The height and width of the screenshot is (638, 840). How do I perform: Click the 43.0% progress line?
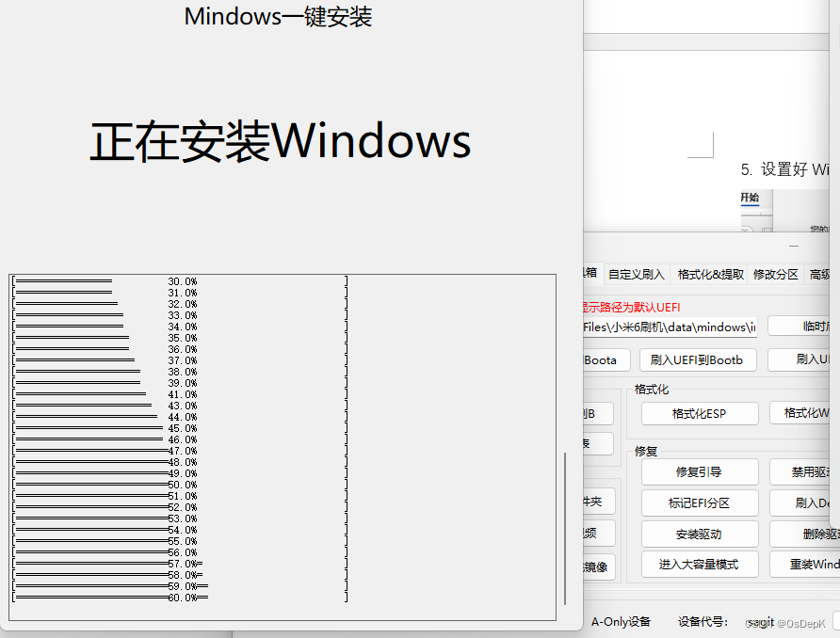coord(180,406)
